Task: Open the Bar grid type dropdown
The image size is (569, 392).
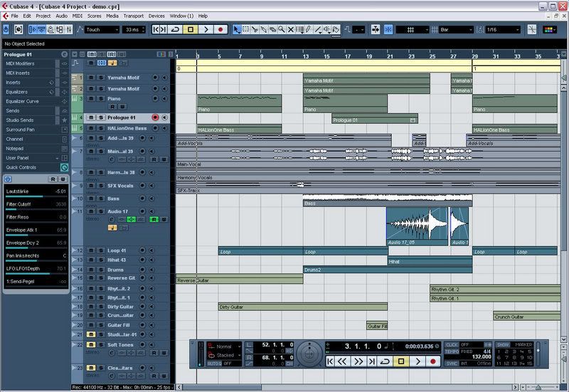Action: tap(456, 29)
